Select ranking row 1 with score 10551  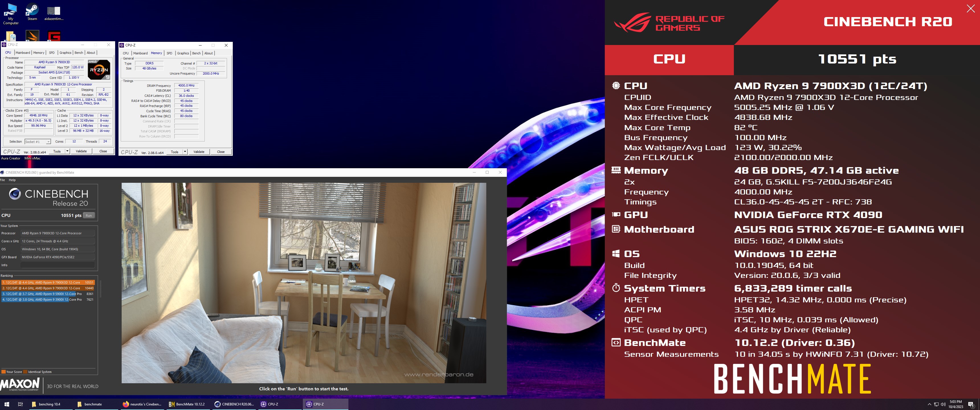click(x=48, y=282)
